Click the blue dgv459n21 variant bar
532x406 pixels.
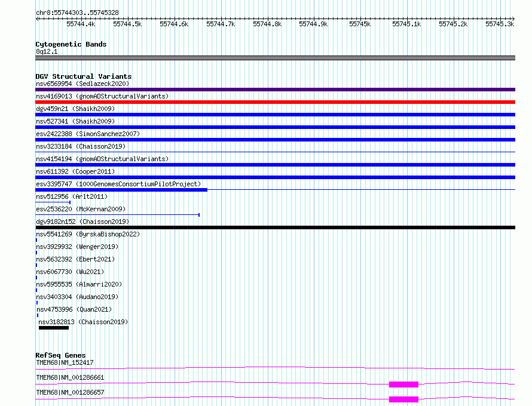(x=275, y=115)
